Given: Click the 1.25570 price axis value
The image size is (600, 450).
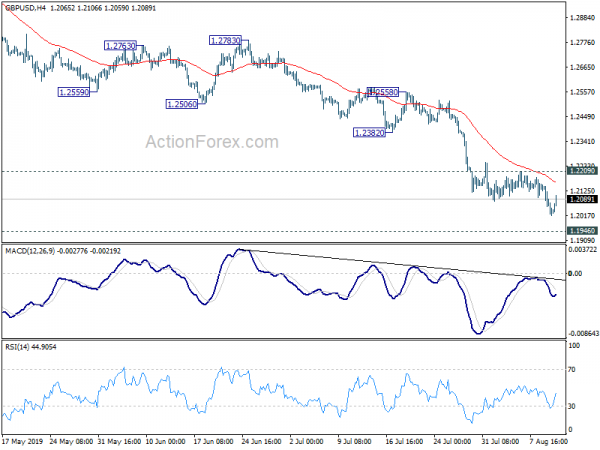Looking at the screenshot, I should pyautogui.click(x=582, y=92).
